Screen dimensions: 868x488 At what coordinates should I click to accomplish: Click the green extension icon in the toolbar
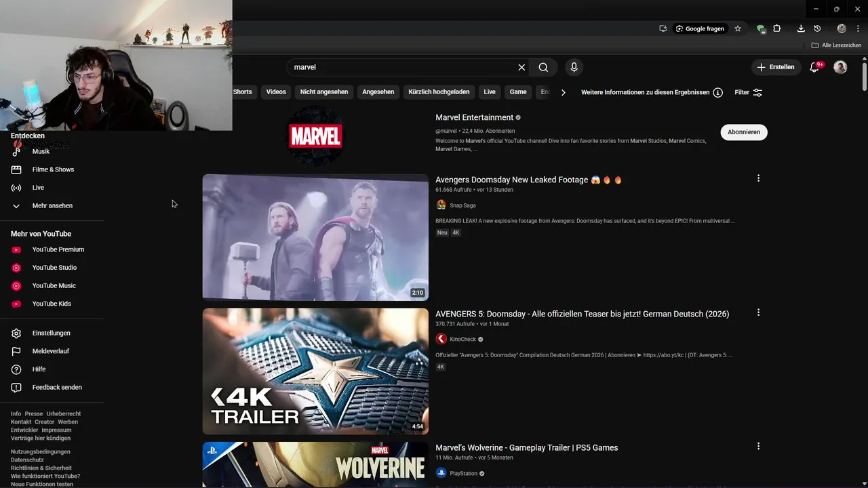pyautogui.click(x=761, y=28)
